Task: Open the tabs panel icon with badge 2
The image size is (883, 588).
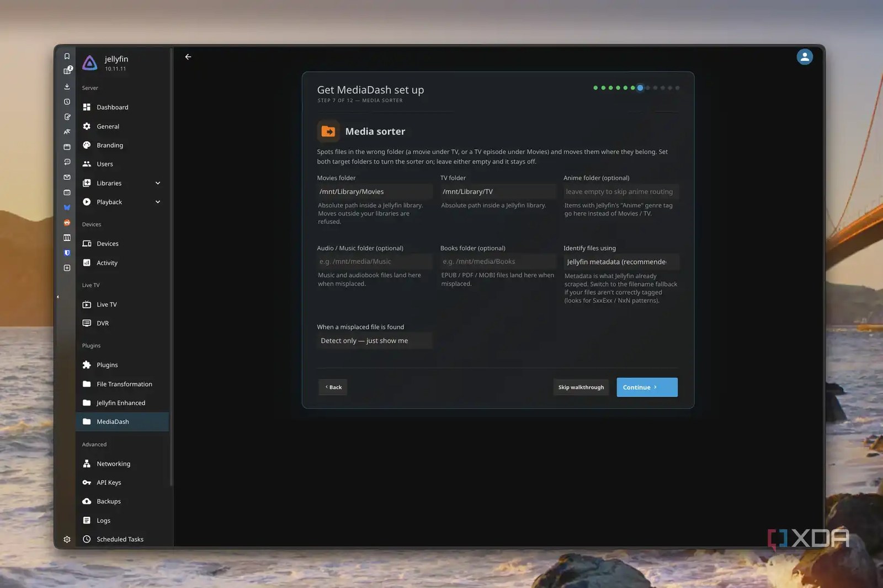Action: point(67,71)
